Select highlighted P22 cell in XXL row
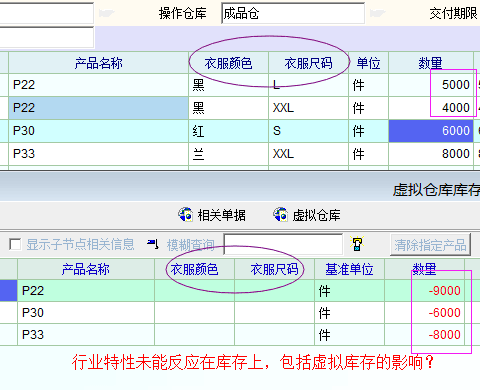This screenshot has width=480, height=390. [x=98, y=108]
